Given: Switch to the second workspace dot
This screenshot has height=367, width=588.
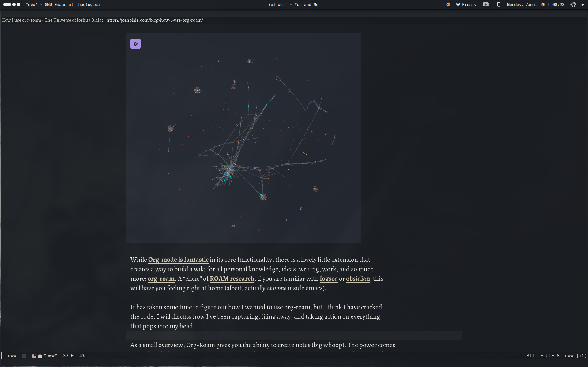Looking at the screenshot, I should (14, 5).
